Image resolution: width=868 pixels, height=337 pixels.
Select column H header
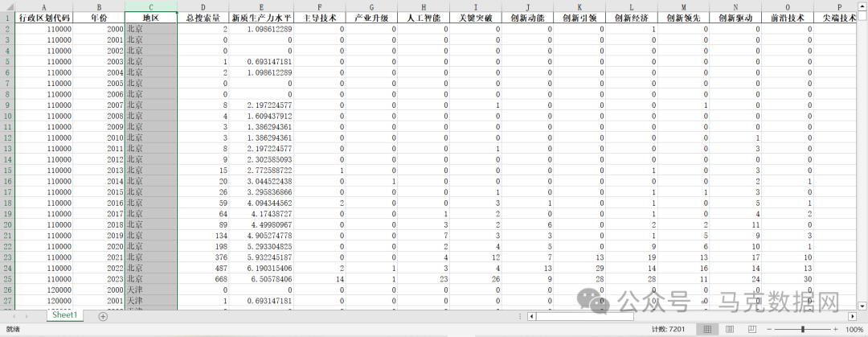[424, 6]
